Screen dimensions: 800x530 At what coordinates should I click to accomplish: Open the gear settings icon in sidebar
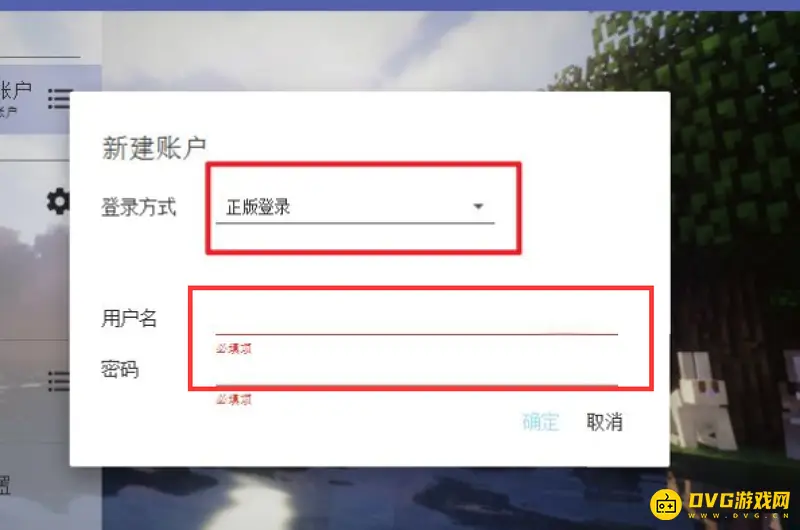[x=58, y=201]
